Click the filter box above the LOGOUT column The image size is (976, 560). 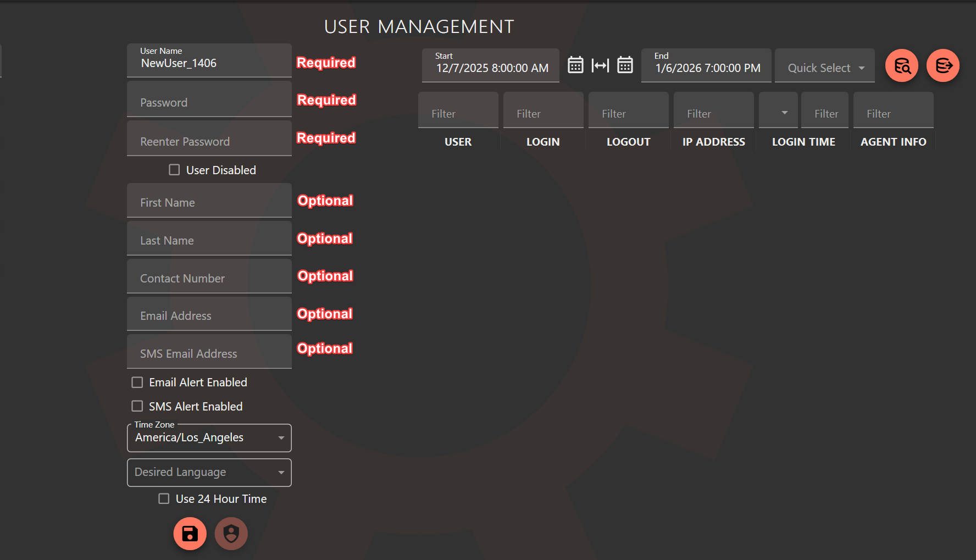[628, 110]
